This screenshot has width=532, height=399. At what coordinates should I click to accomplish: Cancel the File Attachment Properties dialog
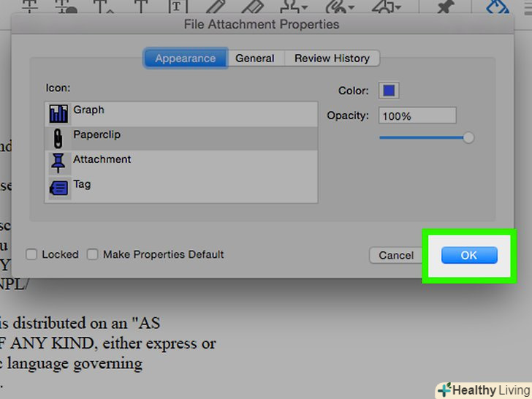point(396,255)
